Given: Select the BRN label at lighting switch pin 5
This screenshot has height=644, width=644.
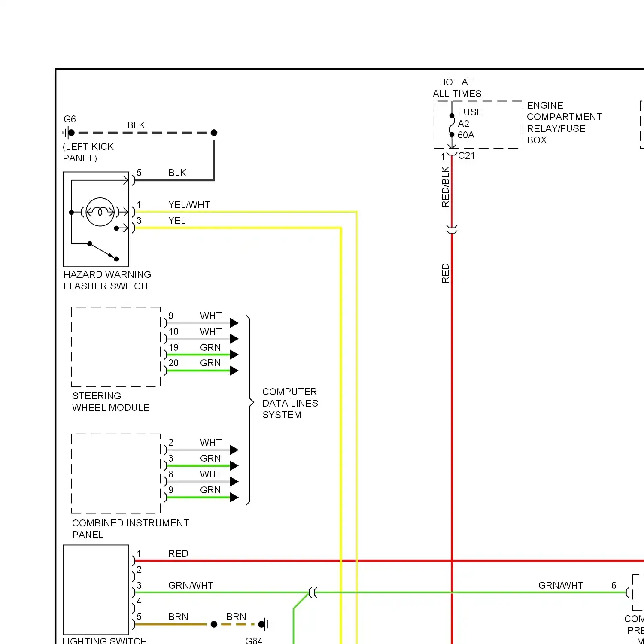Looking at the screenshot, I should coord(178,617).
